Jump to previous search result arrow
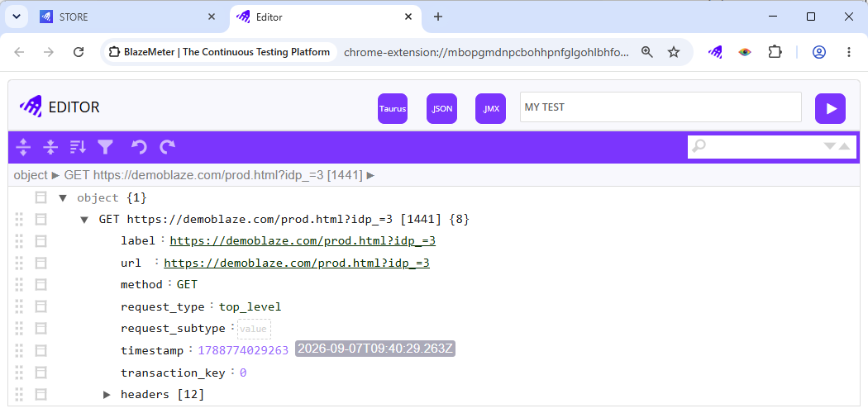The image size is (868, 413). tap(844, 146)
